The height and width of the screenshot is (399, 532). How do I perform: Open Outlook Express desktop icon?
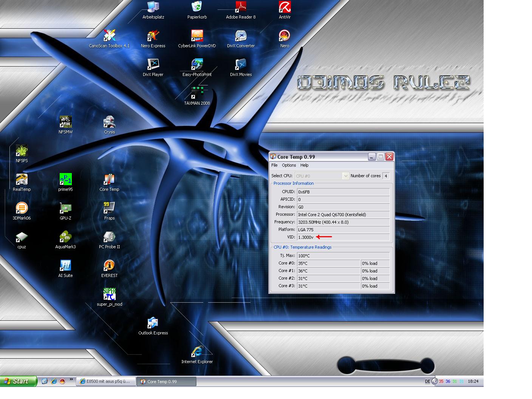[x=153, y=326]
